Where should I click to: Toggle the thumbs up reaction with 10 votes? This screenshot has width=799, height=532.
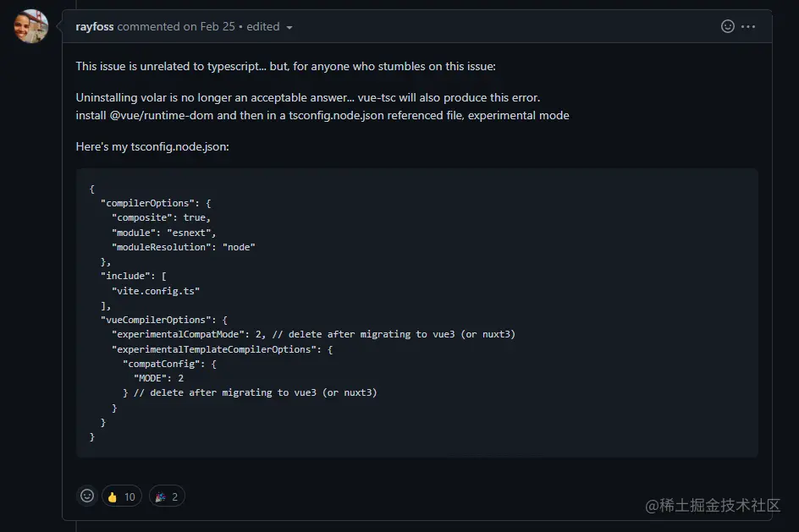pyautogui.click(x=121, y=496)
